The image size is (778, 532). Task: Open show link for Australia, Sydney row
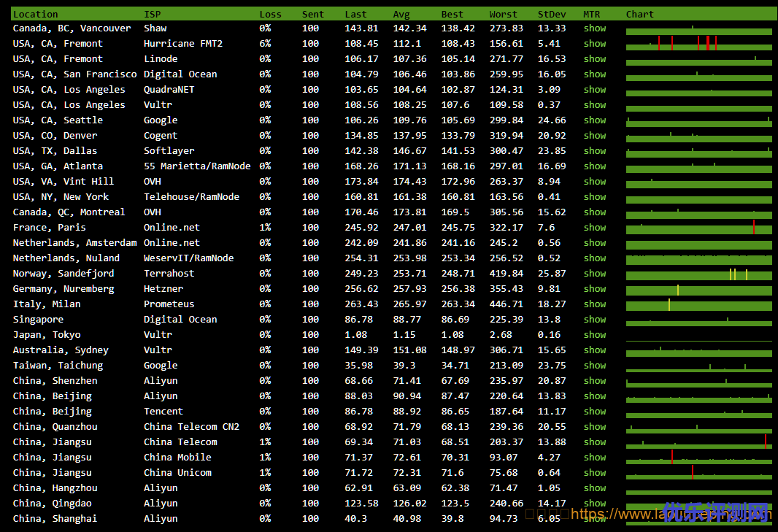click(x=594, y=350)
